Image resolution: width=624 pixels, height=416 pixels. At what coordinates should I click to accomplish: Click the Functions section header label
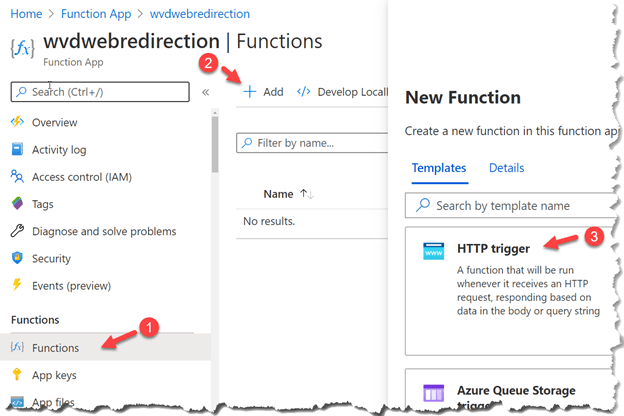[x=35, y=320]
